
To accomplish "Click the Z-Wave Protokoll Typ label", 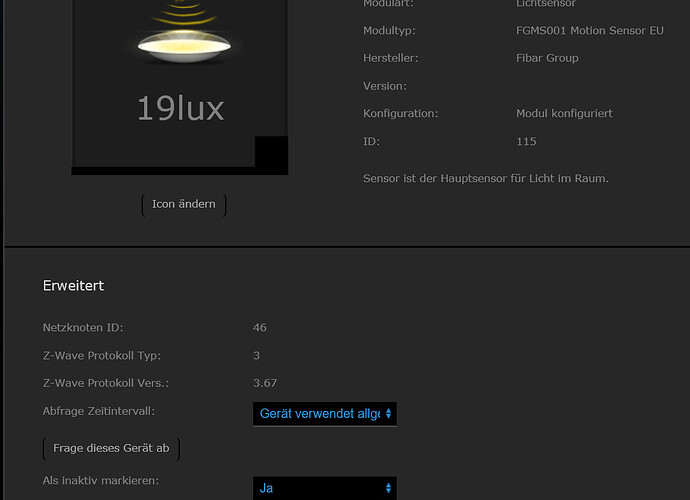I will [x=101, y=356].
